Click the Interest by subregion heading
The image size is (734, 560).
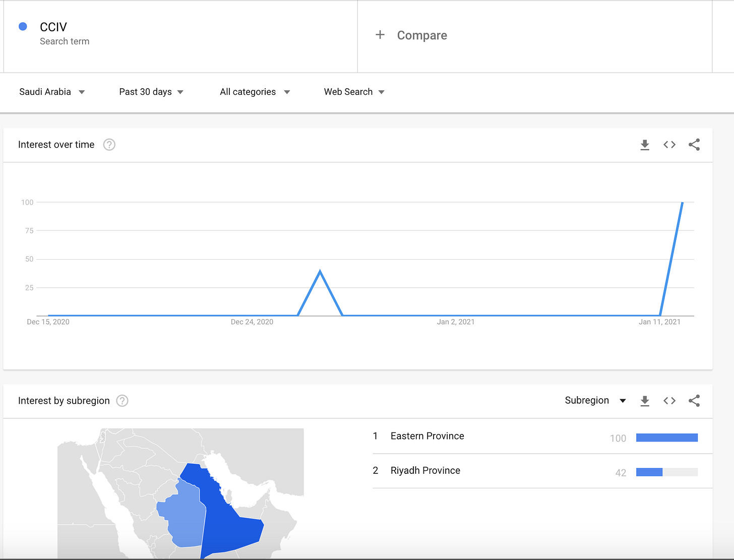(64, 401)
